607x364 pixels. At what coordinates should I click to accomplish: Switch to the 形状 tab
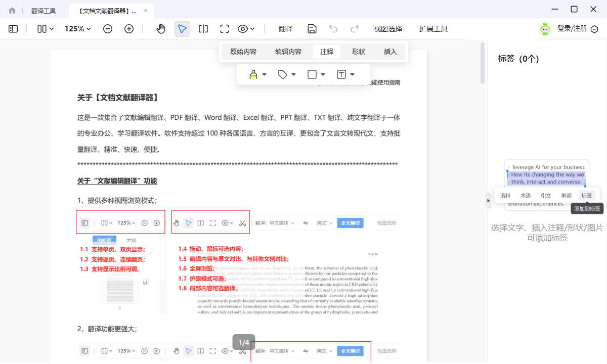coord(359,52)
